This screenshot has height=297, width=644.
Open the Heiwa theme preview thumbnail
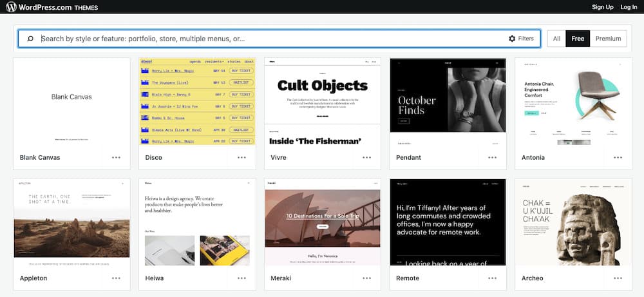click(197, 222)
